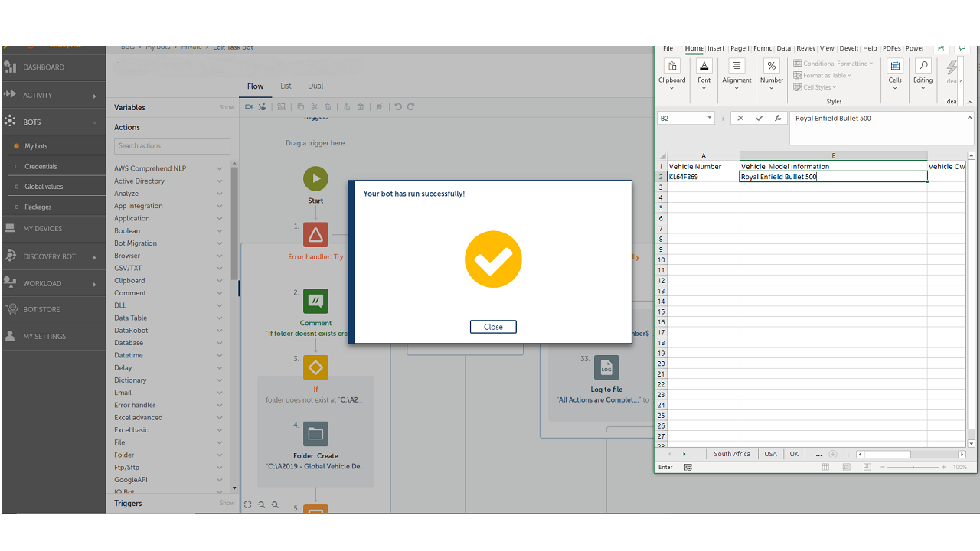Select the If condition node icon
The image size is (980, 551).
315,367
